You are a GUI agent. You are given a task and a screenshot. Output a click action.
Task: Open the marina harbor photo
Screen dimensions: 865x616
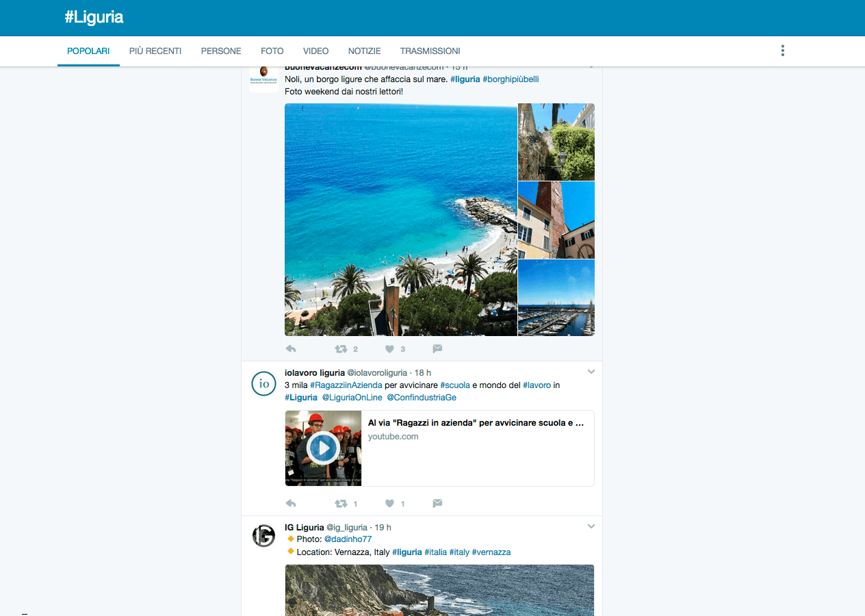pos(556,298)
